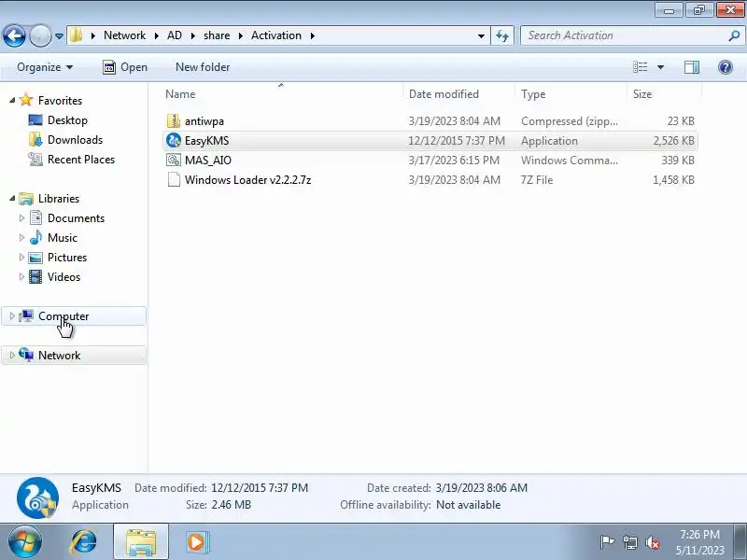Click the 2,526 KB size cell
Image resolution: width=747 pixels, height=560 pixels.
pos(673,141)
